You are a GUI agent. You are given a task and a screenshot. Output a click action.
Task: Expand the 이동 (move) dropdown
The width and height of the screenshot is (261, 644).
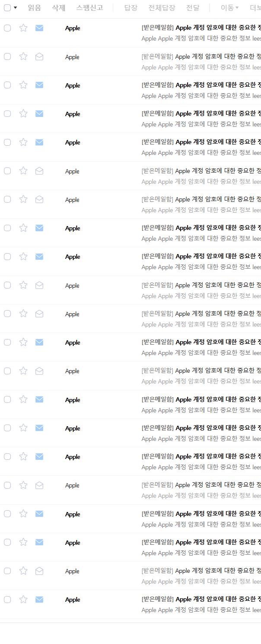point(229,8)
